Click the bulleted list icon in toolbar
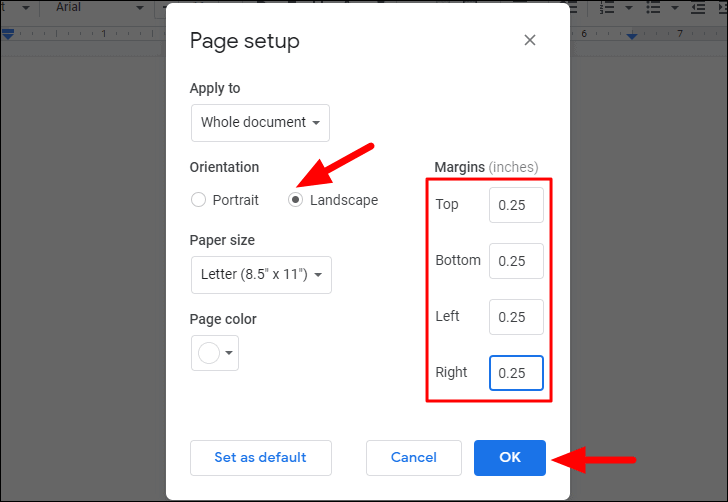Viewport: 728px width, 502px height. pyautogui.click(x=653, y=7)
